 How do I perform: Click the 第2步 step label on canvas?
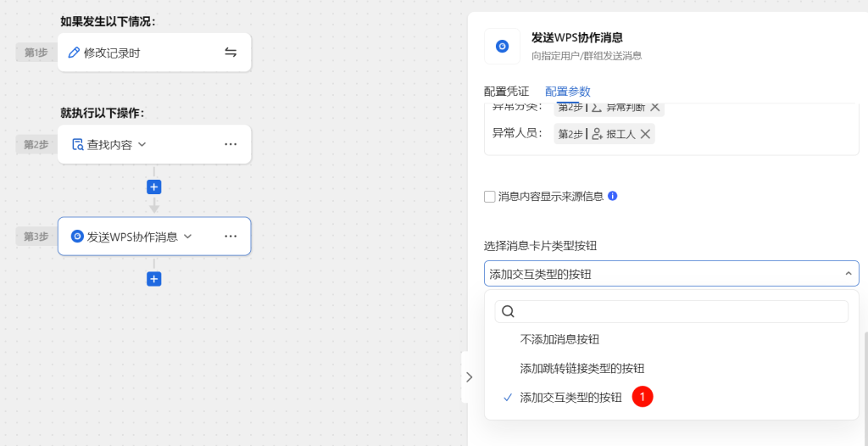click(x=36, y=145)
